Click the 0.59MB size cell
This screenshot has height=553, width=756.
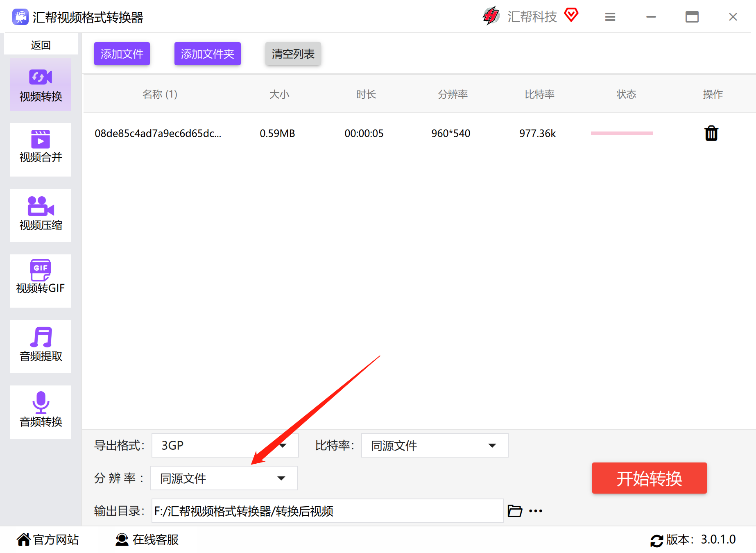[277, 134]
